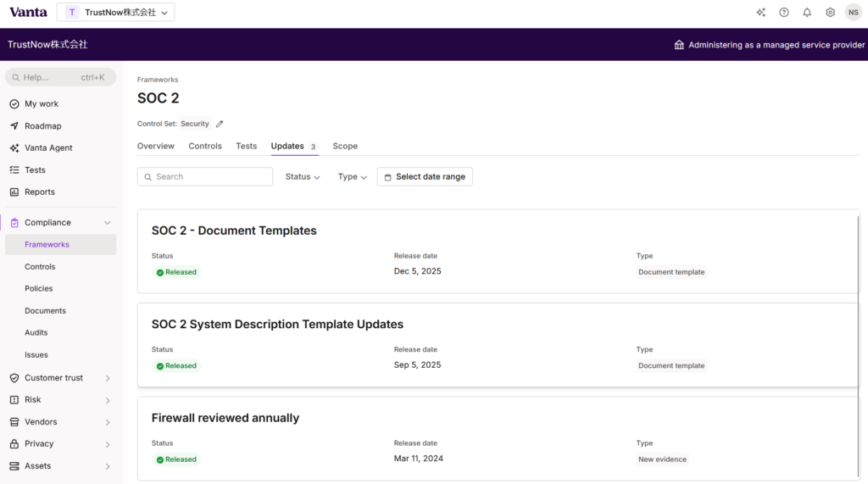
Task: Open the Status filter dropdown
Action: (x=303, y=176)
